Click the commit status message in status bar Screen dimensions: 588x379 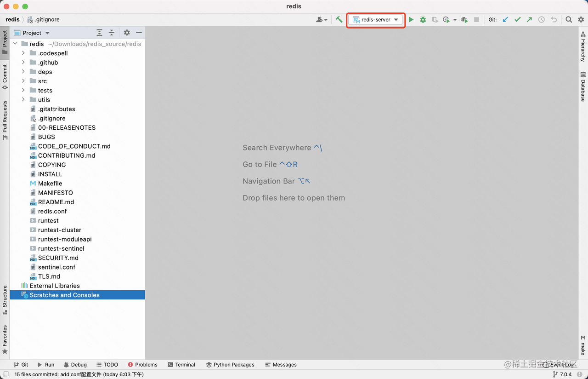pyautogui.click(x=79, y=374)
